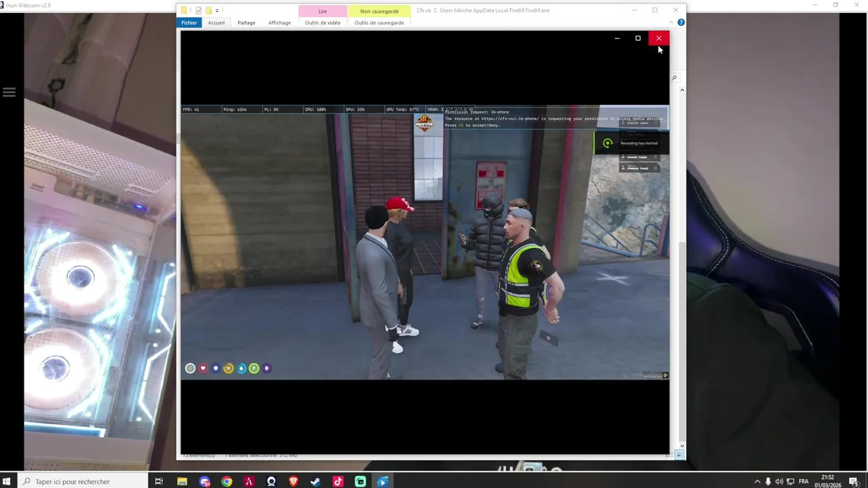The image size is (868, 488).
Task: Select the pink Lire contextual tab header
Action: [323, 11]
